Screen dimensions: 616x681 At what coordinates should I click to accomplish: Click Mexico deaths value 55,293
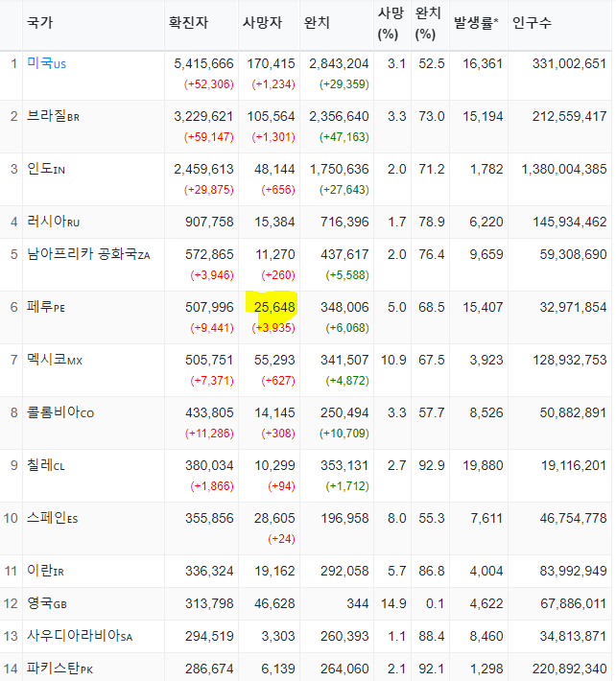click(274, 360)
